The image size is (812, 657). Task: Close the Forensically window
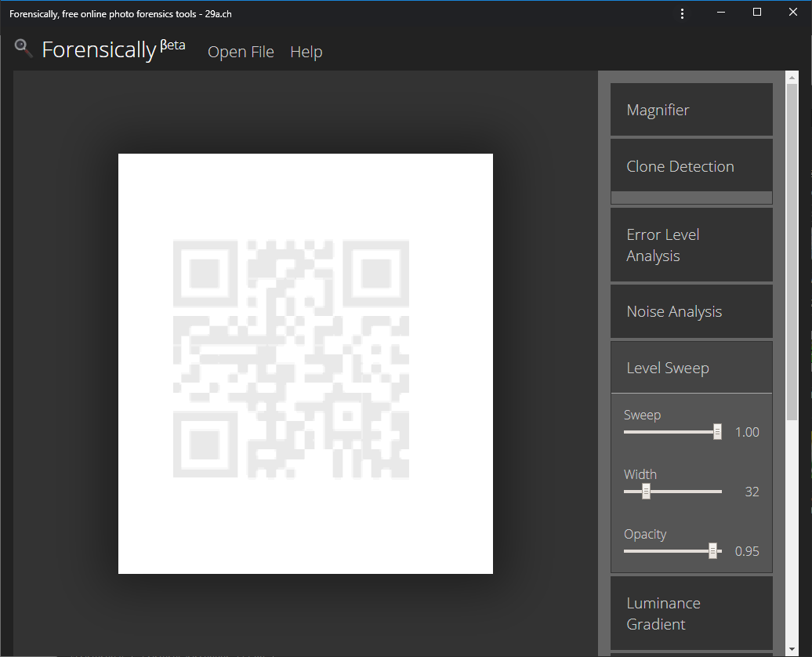793,12
